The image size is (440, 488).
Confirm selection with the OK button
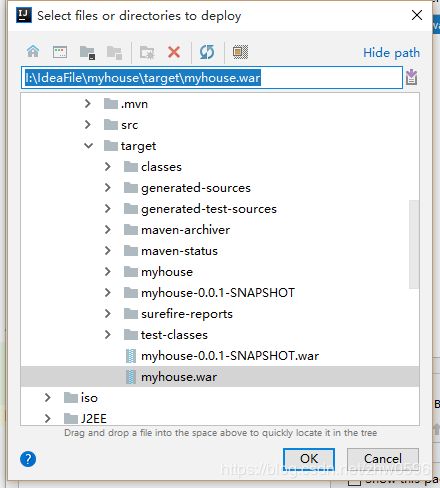tap(309, 459)
